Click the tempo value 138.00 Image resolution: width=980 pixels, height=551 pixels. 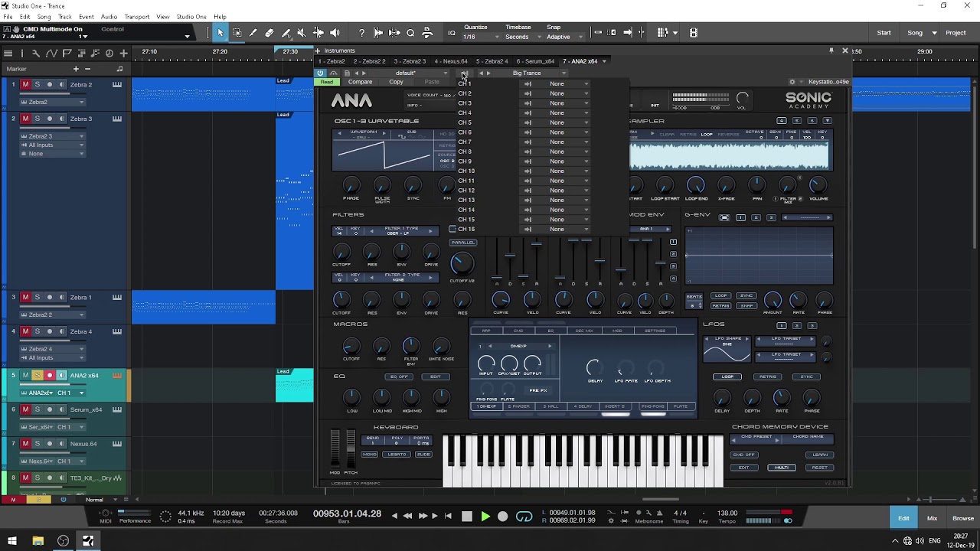click(727, 513)
